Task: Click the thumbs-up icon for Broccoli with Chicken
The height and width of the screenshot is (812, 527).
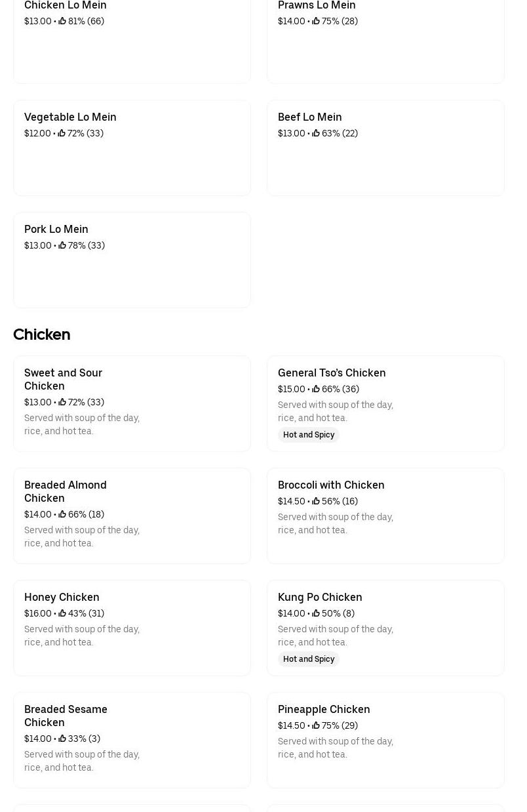Action: tap(316, 501)
